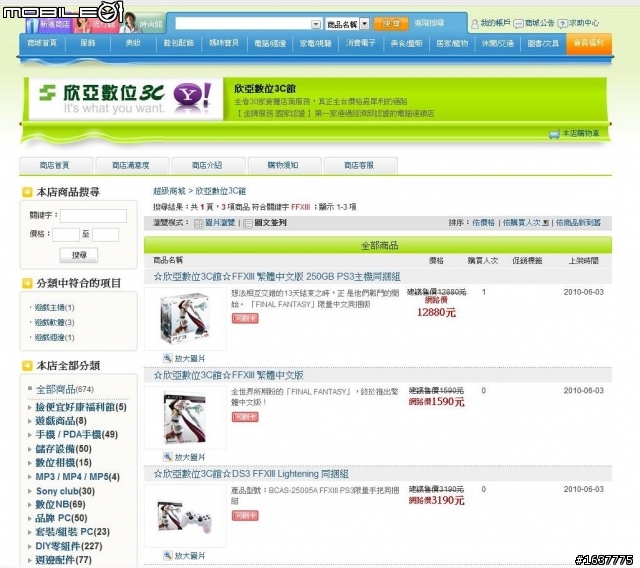
Task: Click the 全部商品(674) category link
Action: 65,389
